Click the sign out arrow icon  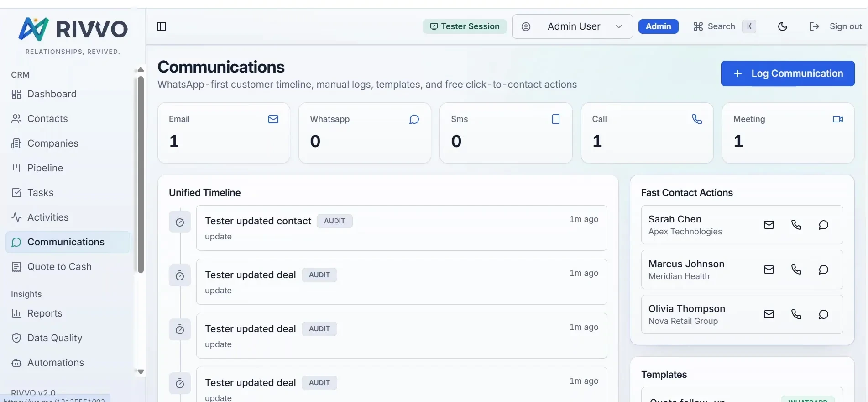point(815,26)
